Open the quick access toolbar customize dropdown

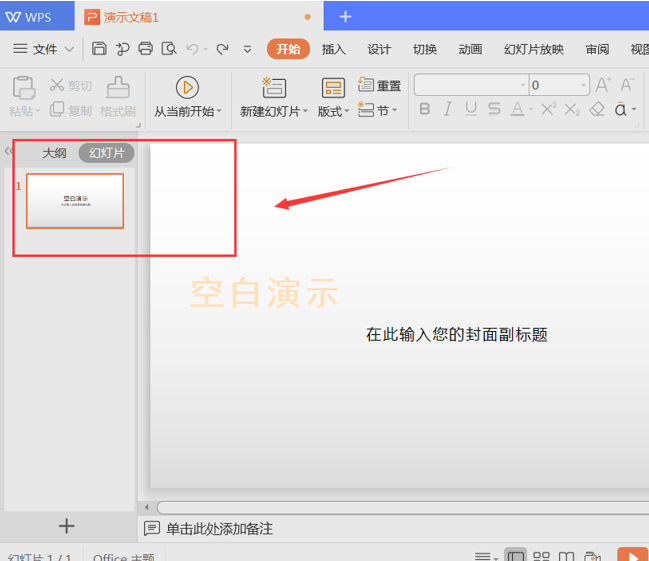point(248,50)
